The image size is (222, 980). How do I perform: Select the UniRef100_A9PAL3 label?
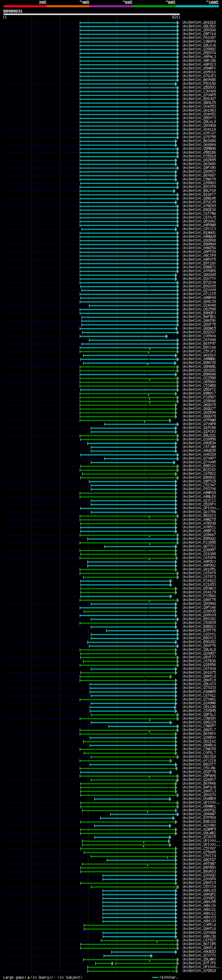[199, 57]
